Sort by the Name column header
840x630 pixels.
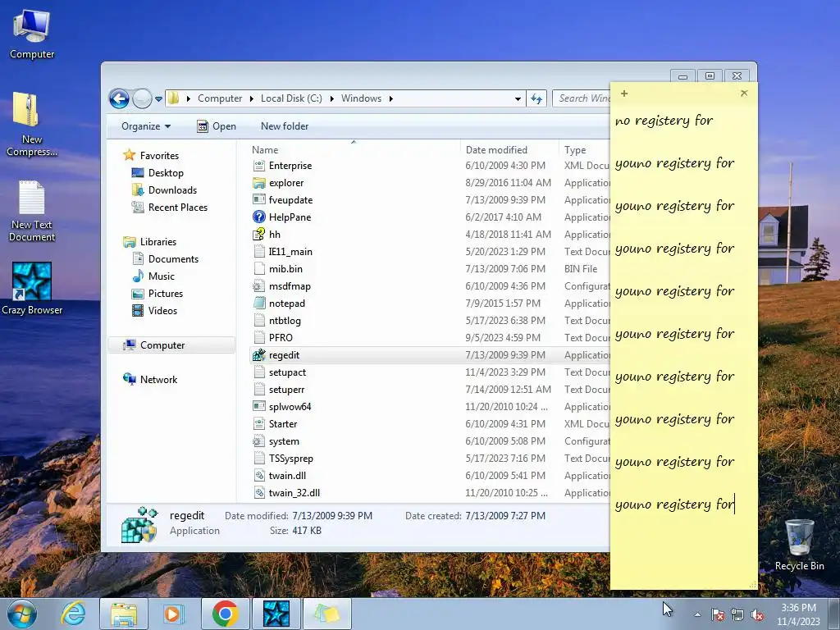click(354, 150)
